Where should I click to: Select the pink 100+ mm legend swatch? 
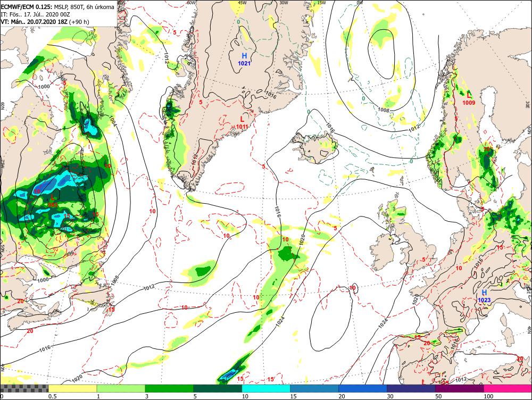(508, 388)
